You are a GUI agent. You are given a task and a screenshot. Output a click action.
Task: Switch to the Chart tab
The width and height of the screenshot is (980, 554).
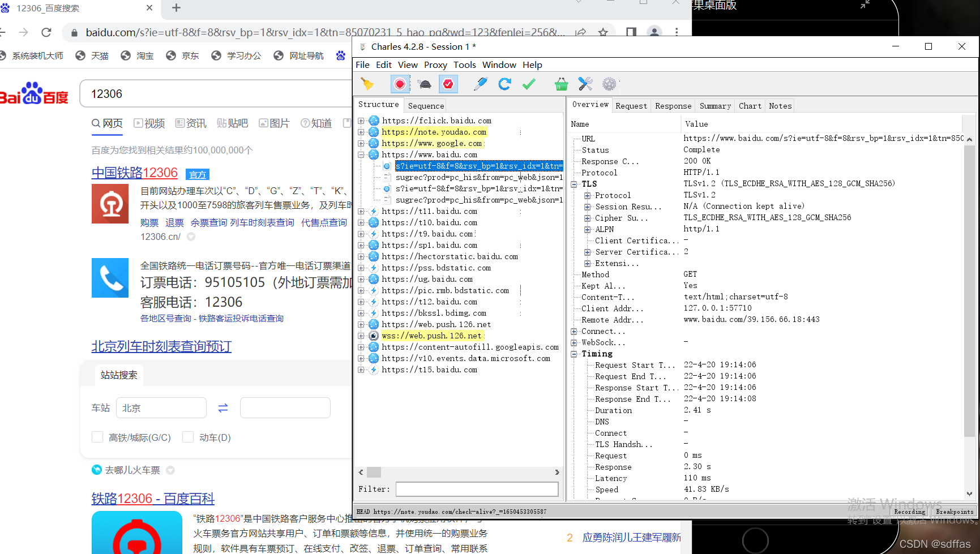tap(750, 106)
